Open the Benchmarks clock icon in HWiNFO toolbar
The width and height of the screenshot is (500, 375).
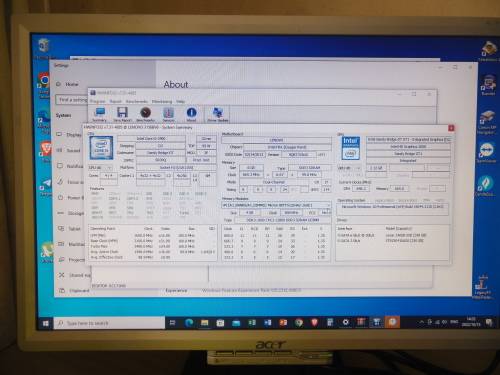pos(145,115)
